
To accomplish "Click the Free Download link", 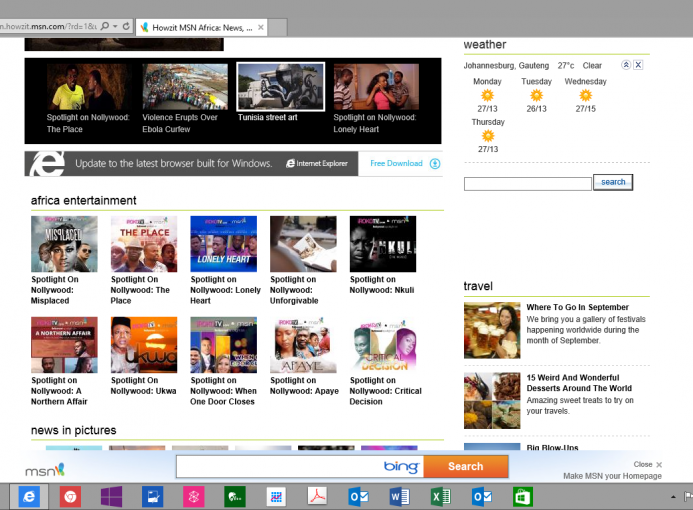I will pyautogui.click(x=396, y=163).
